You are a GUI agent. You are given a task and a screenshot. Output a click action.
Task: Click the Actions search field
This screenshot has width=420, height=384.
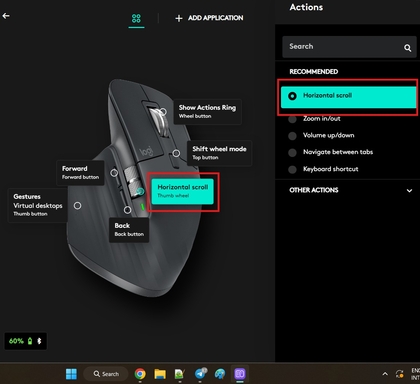coord(349,47)
